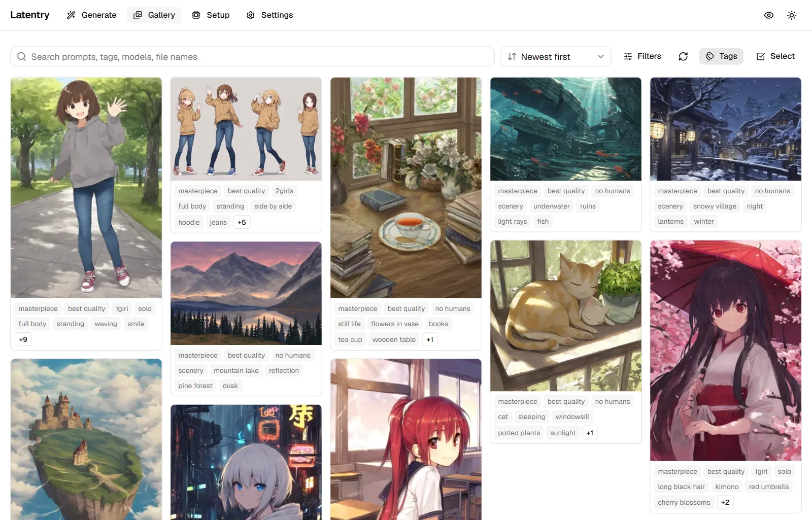Expand the +9 tags on waving girl card
812x520 pixels.
(23, 339)
